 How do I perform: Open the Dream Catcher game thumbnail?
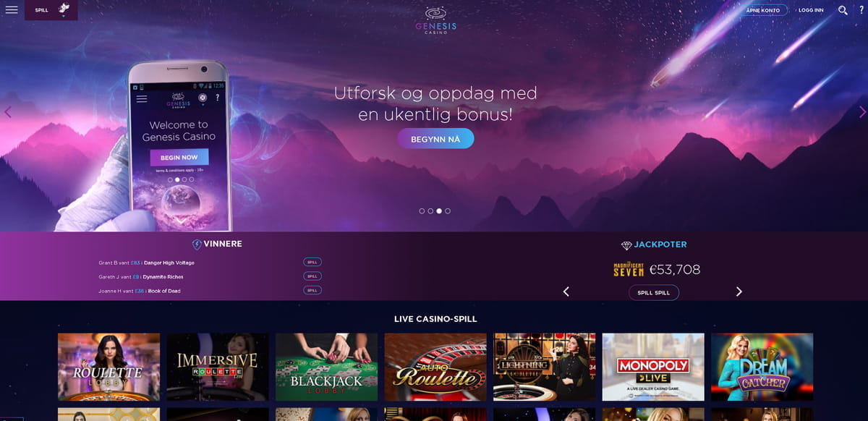click(x=762, y=367)
